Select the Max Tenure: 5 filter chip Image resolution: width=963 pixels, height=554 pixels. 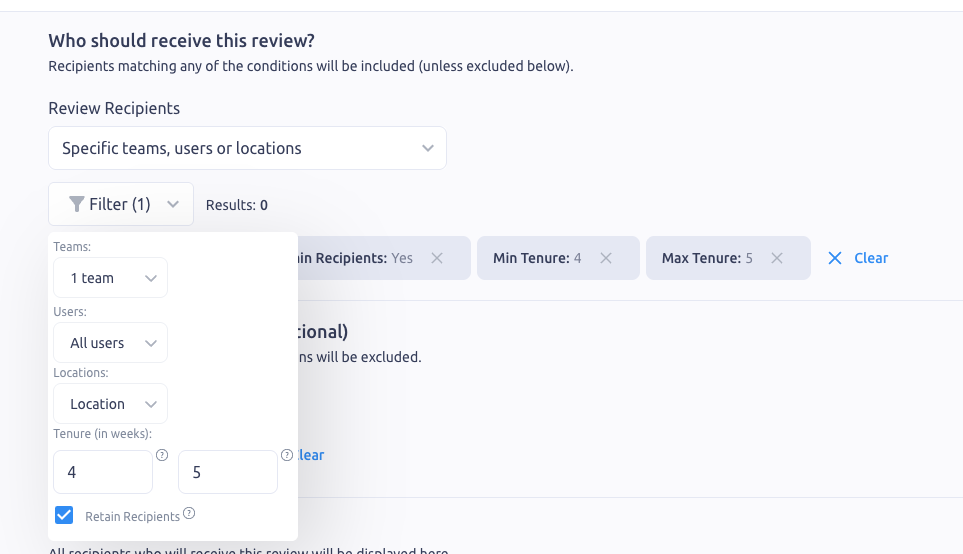(708, 258)
